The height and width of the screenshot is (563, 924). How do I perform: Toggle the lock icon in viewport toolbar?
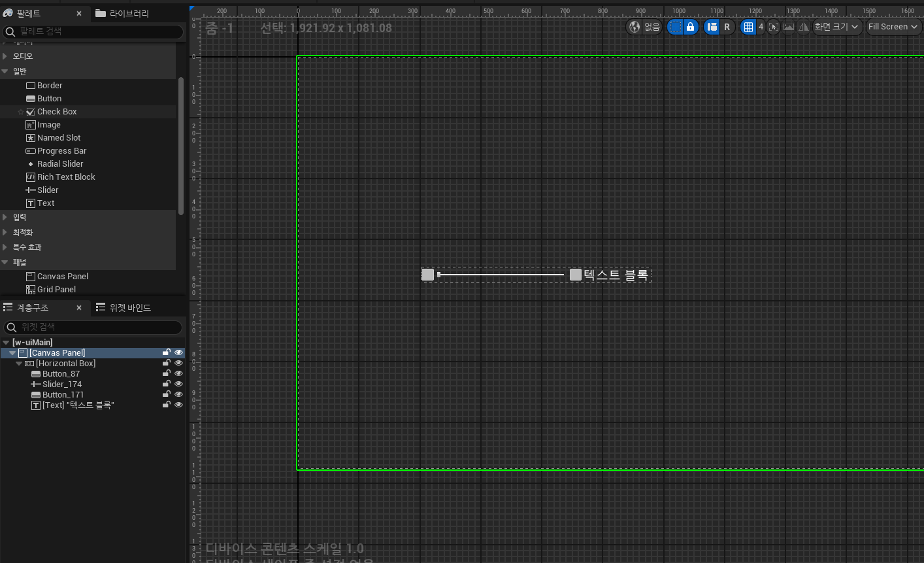point(690,27)
